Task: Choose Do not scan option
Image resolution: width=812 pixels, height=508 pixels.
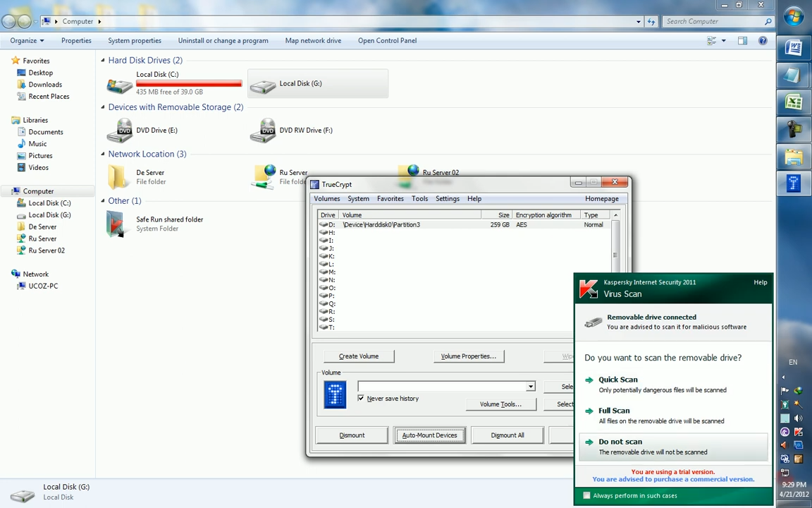Action: click(673, 447)
